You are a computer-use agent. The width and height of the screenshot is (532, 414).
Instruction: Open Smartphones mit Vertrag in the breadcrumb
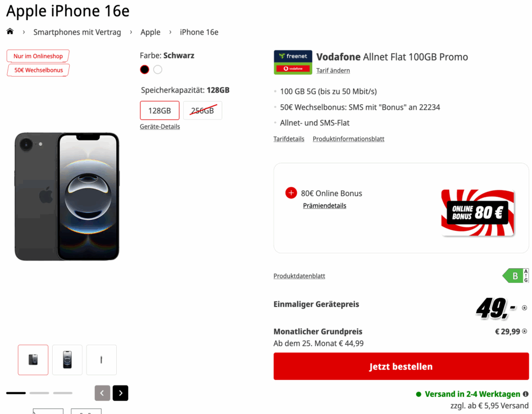tap(77, 32)
